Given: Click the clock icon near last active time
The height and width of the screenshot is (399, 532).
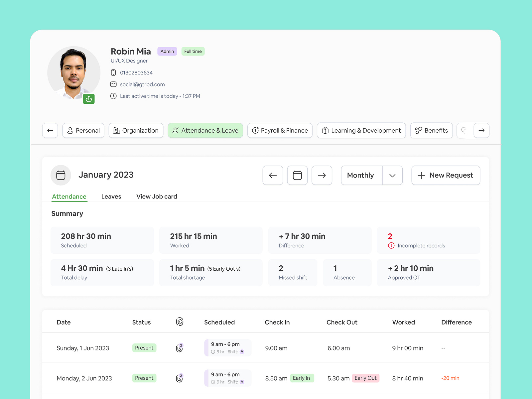Looking at the screenshot, I should point(113,96).
